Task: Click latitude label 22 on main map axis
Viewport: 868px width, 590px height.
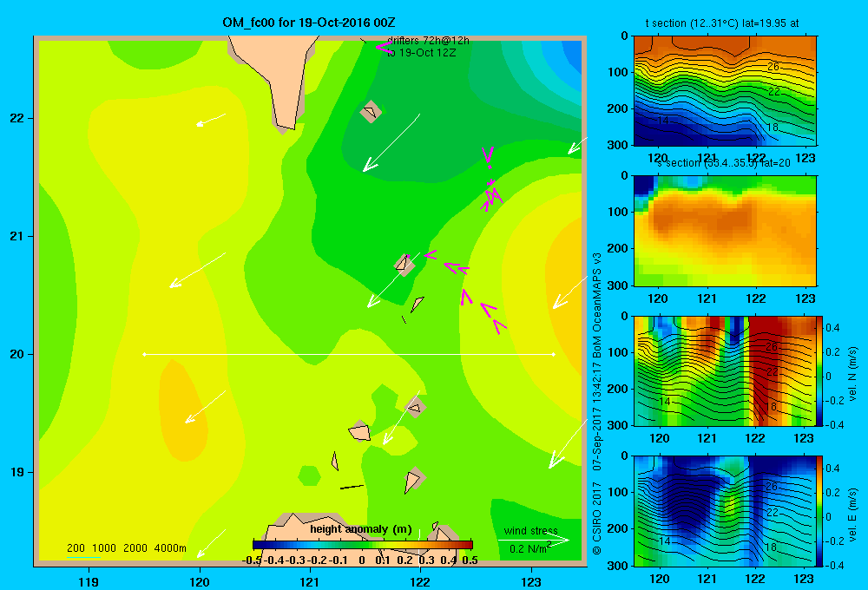Action: [x=17, y=118]
